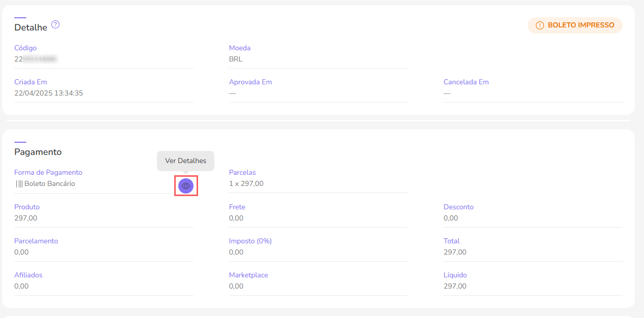Screen dimensions: 644x318
Task: Click the Produto label
Action: pyautogui.click(x=27, y=207)
